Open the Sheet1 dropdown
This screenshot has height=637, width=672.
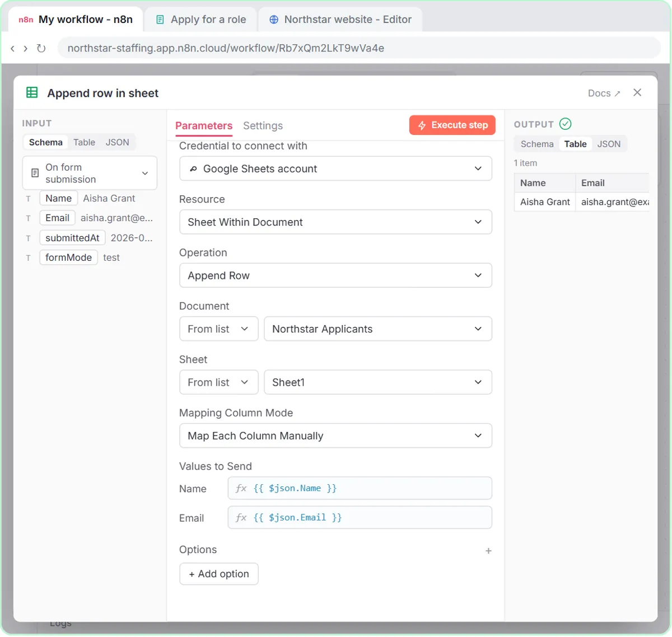click(378, 382)
